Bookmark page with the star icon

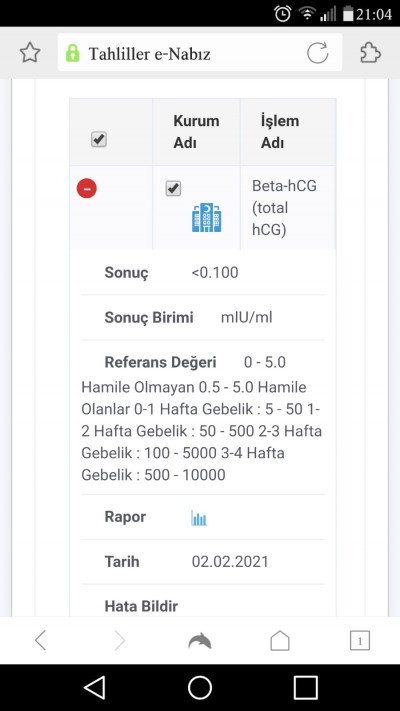(30, 53)
